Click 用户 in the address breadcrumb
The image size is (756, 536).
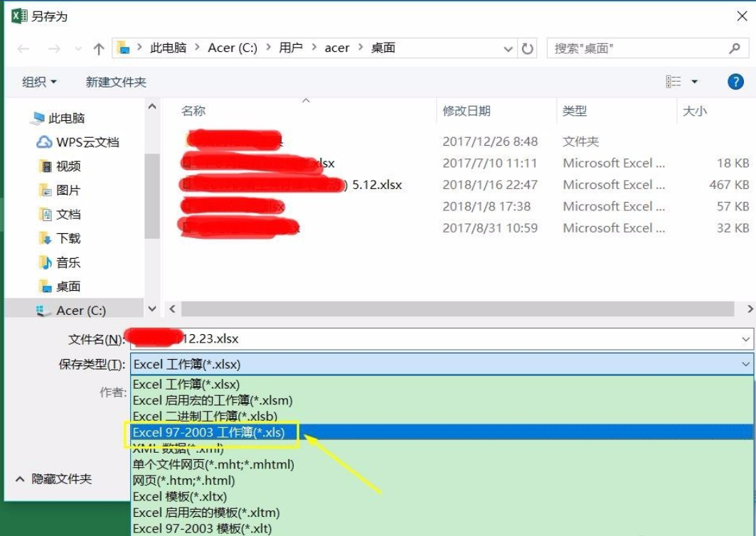click(291, 48)
